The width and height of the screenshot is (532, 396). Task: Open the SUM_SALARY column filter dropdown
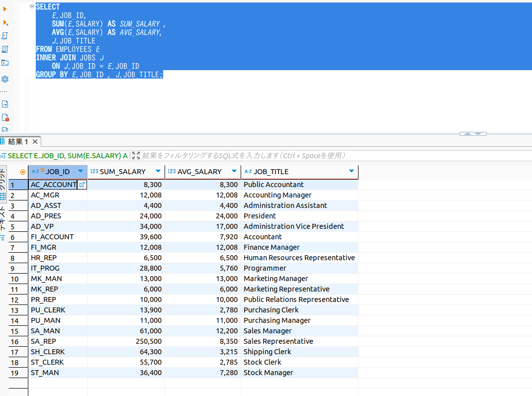[x=158, y=171]
